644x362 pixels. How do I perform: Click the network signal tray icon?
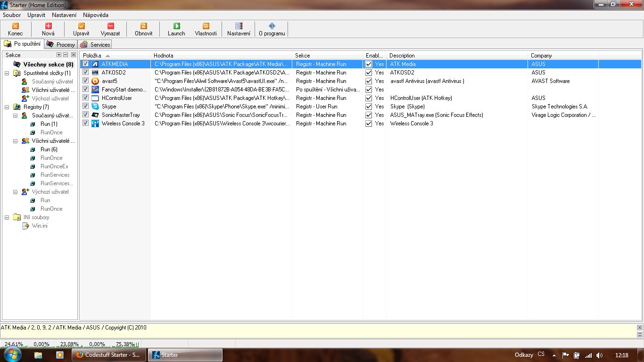coord(588,355)
